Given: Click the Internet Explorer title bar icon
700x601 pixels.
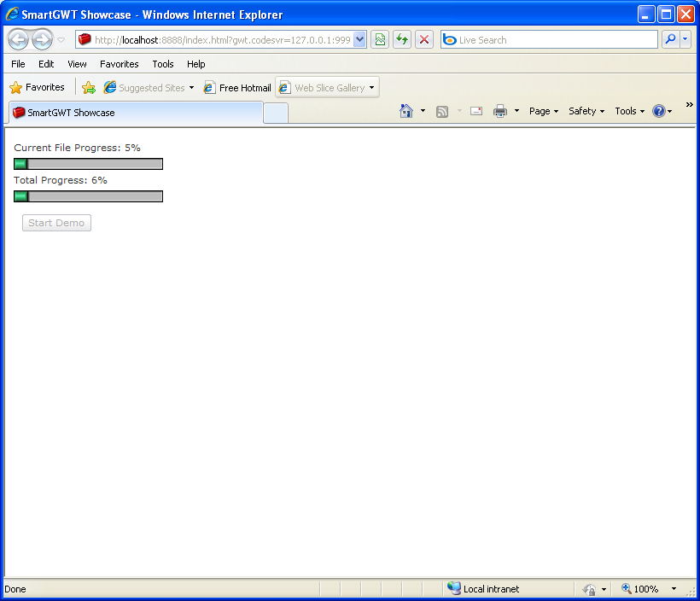Looking at the screenshot, I should click(x=12, y=15).
